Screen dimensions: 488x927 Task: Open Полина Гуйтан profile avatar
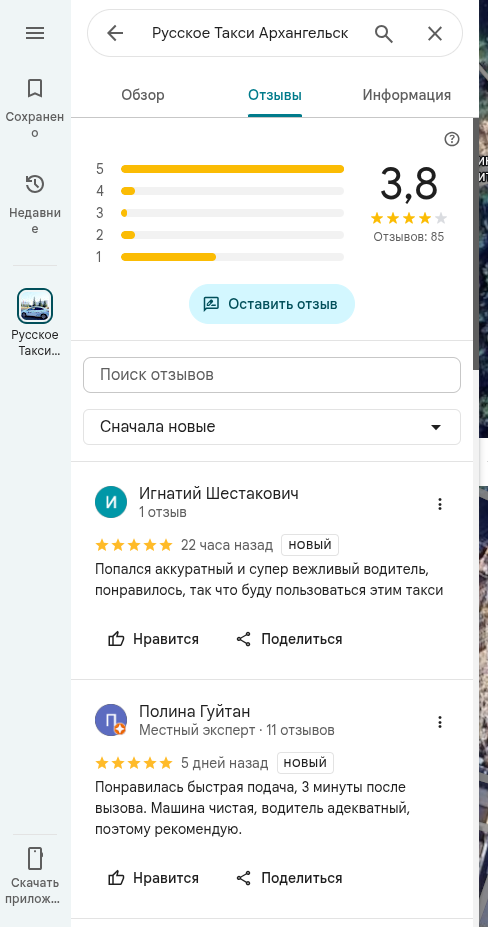click(x=111, y=720)
